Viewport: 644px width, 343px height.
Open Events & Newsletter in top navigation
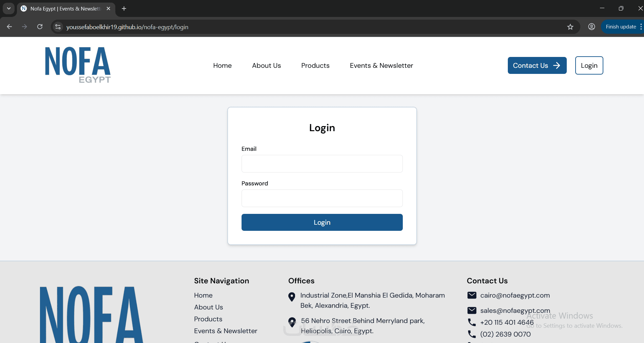[381, 65]
